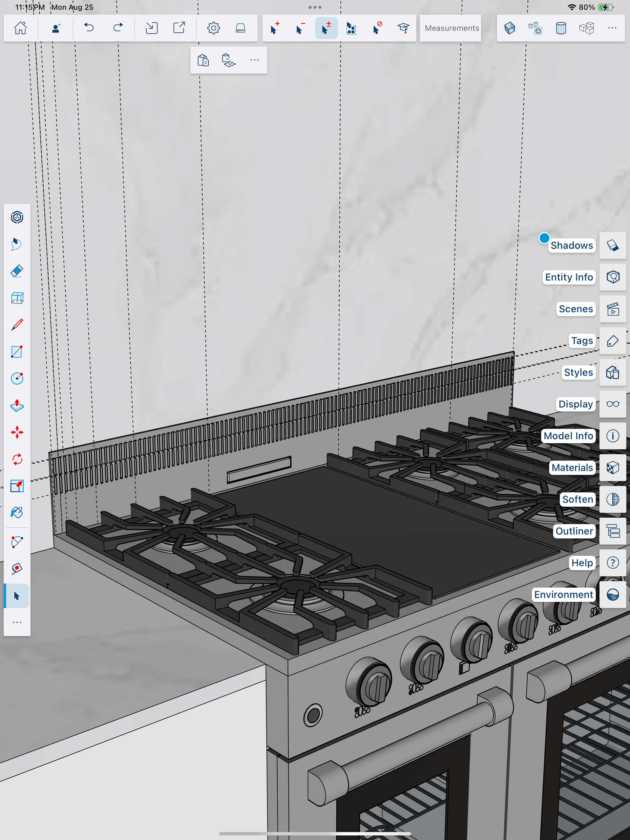Expand more options in left toolbar

[17, 622]
